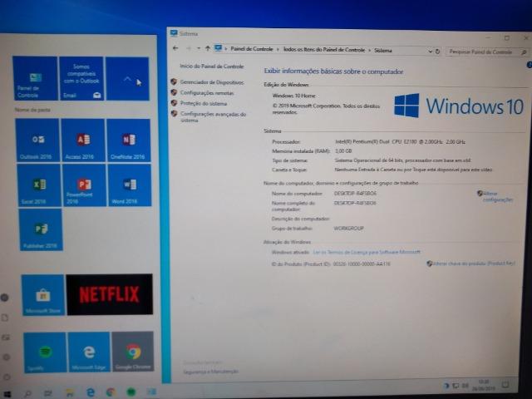
Task: Click the help icon in Sistema window
Action: click(x=530, y=65)
